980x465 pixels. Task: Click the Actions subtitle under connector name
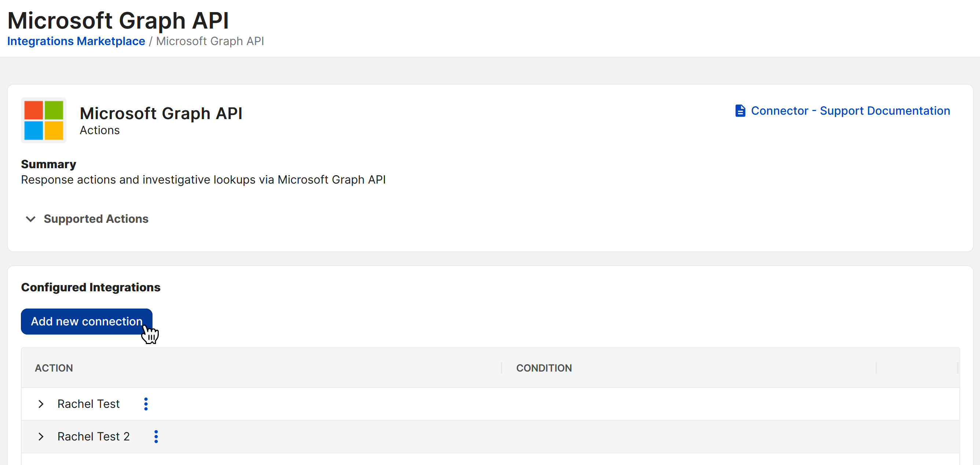coord(100,130)
